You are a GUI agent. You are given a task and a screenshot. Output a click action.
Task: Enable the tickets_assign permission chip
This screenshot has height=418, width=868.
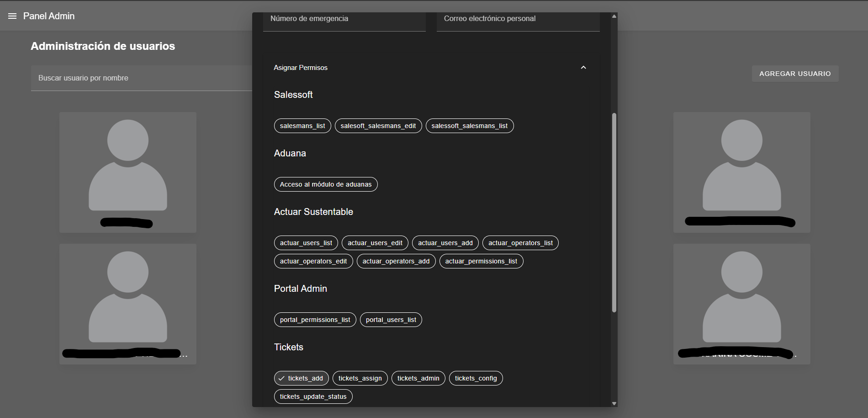coord(360,378)
